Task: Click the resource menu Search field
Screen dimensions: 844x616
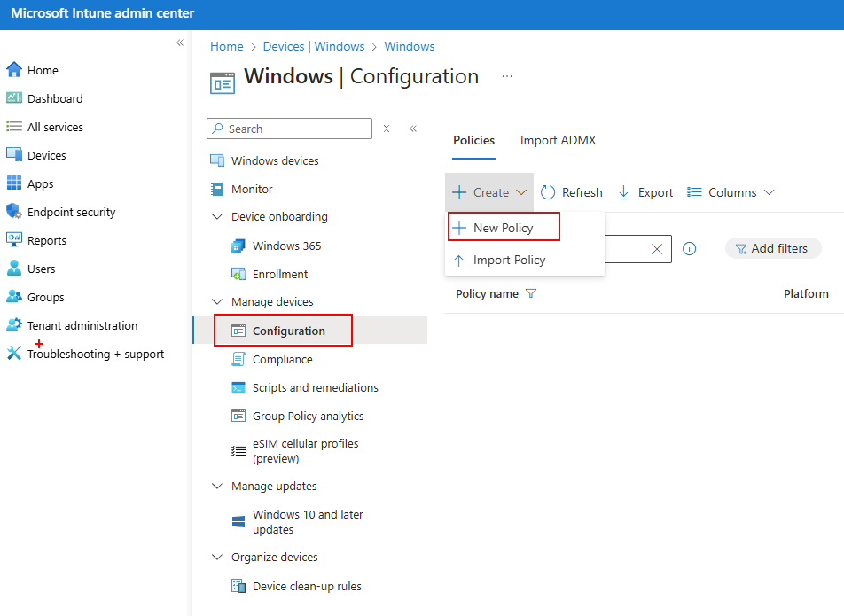Action: 289,129
